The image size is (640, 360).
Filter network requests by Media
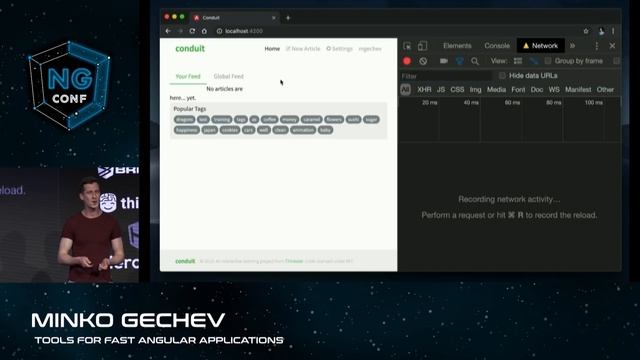(496, 89)
